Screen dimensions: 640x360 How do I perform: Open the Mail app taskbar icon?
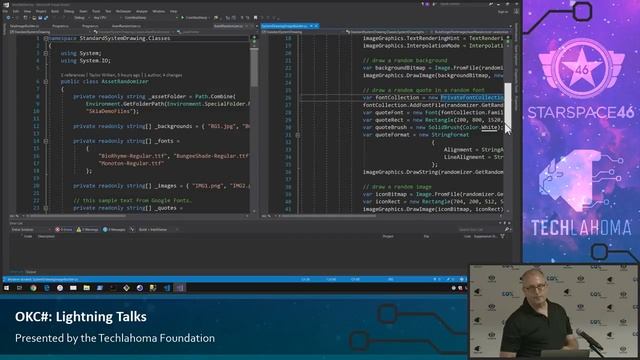[x=73, y=288]
